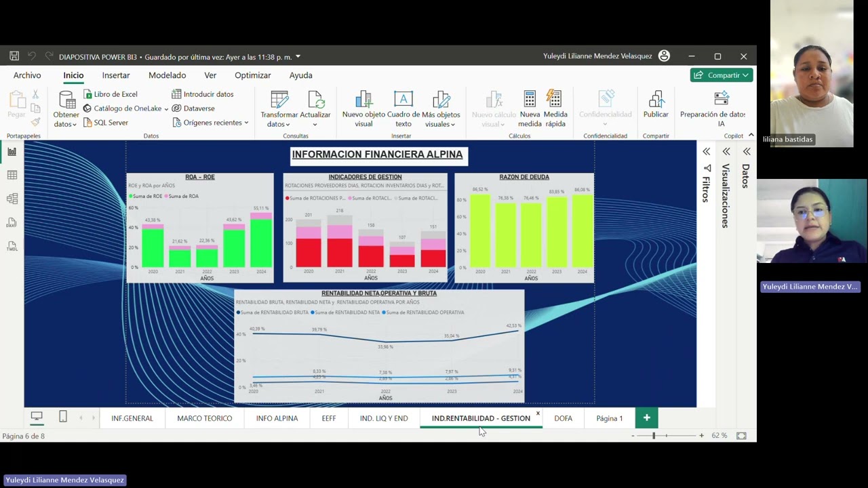Click Medida rápida icon
868x488 pixels.
(555, 110)
